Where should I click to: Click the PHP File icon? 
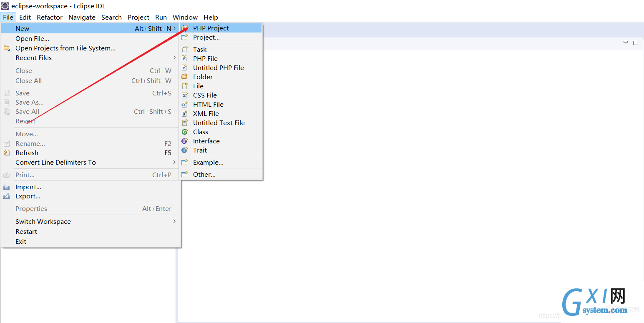(x=185, y=58)
